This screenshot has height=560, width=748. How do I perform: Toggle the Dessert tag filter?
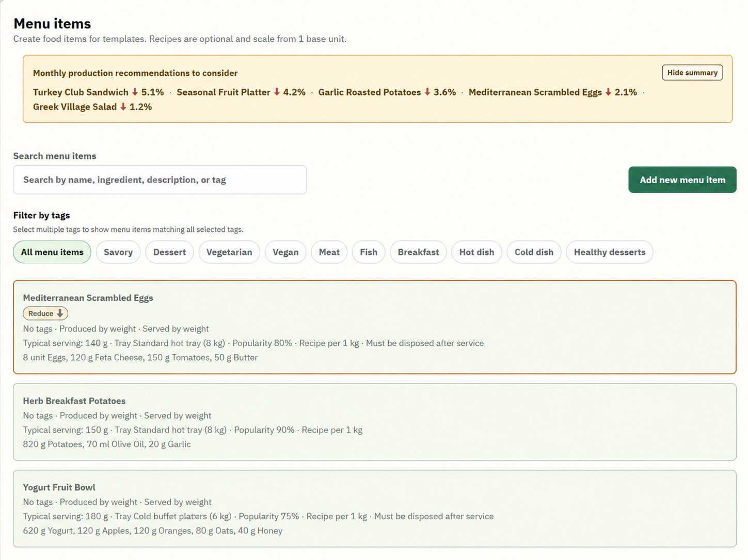[169, 252]
